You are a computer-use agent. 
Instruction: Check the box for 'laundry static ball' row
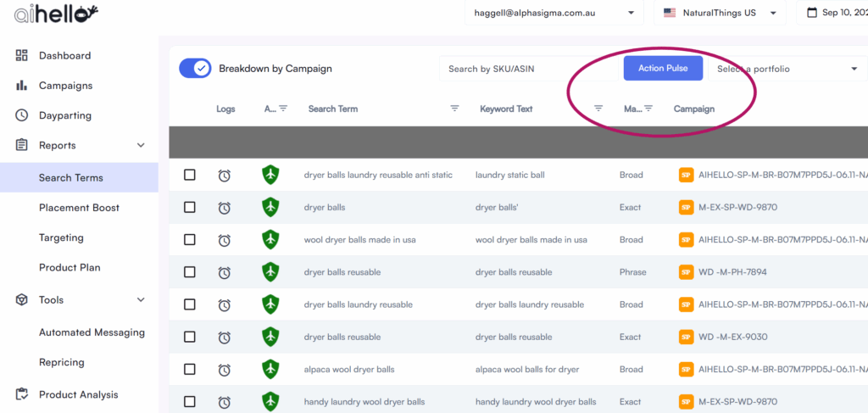(190, 175)
